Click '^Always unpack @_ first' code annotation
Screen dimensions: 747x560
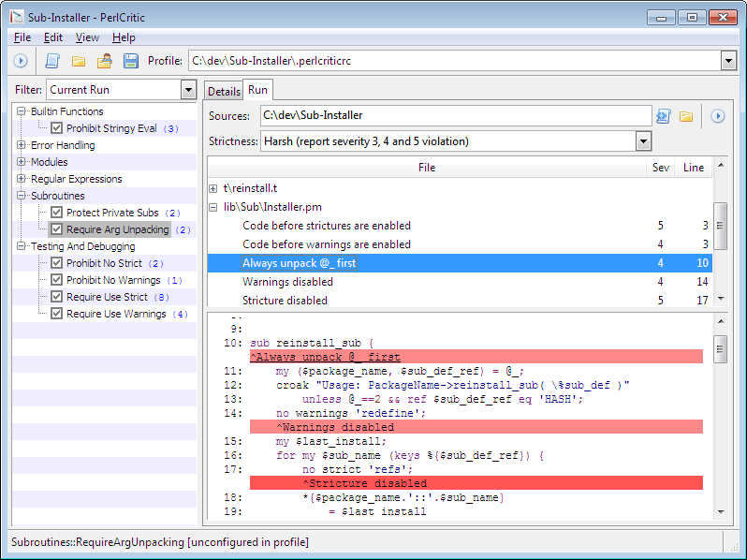(x=326, y=357)
